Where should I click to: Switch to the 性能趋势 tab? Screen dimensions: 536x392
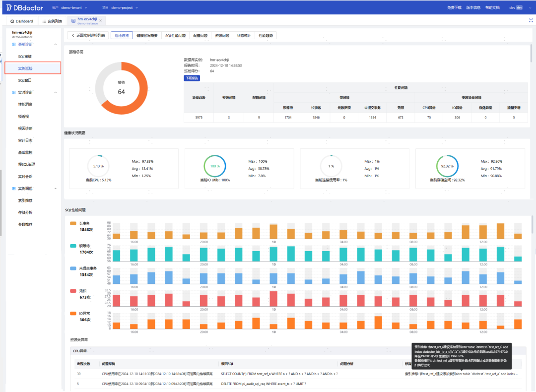pos(266,36)
